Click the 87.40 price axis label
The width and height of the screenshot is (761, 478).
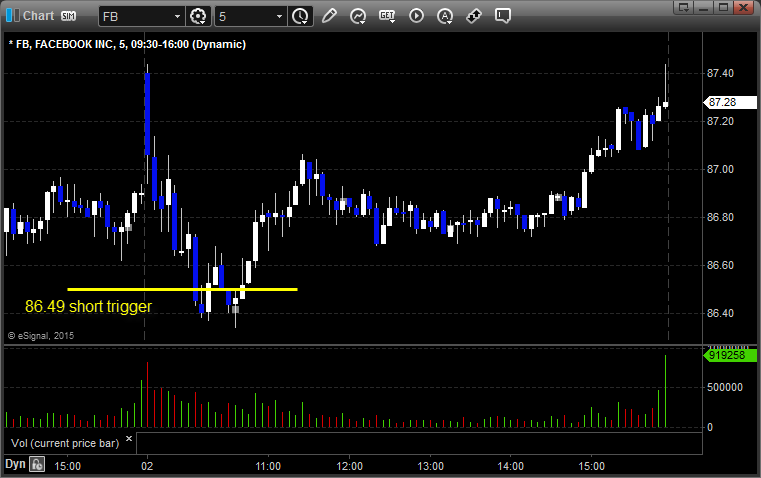[x=720, y=73]
